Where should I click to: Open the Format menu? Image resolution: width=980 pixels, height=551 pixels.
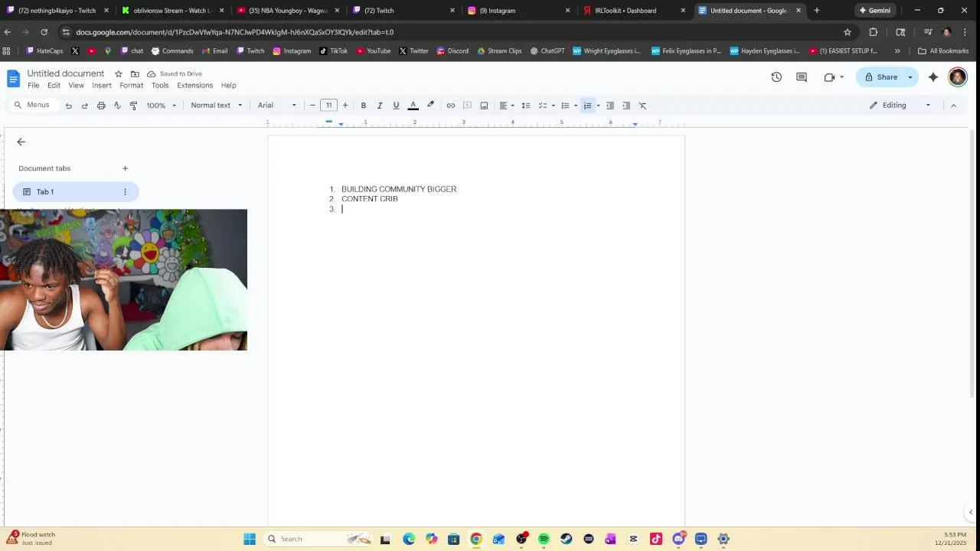click(x=131, y=86)
